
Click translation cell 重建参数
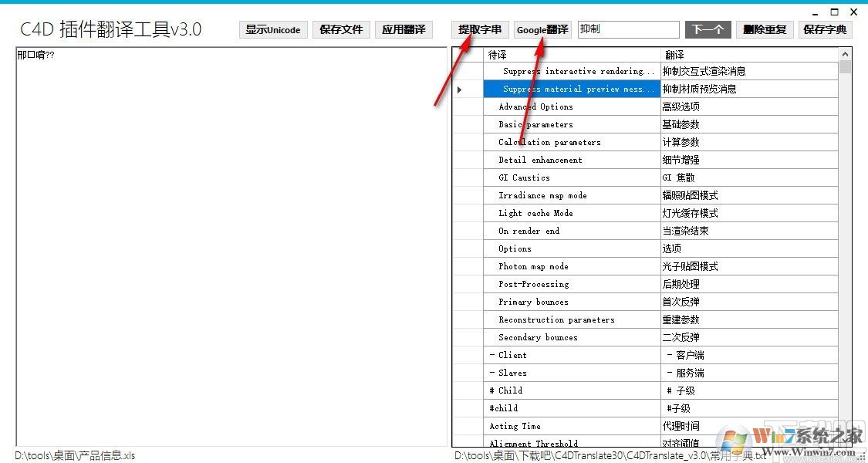pyautogui.click(x=749, y=319)
